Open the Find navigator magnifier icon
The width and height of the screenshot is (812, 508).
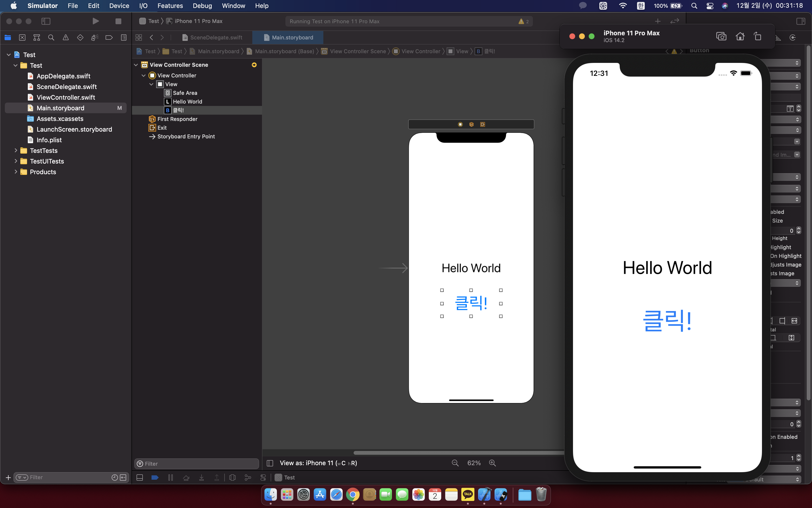point(51,38)
